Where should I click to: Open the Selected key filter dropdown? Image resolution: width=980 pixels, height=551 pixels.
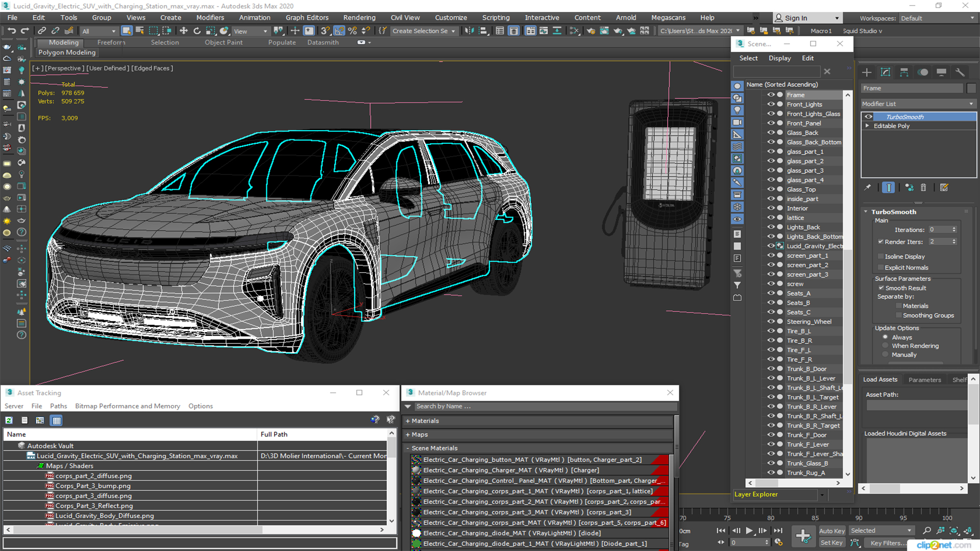click(881, 531)
